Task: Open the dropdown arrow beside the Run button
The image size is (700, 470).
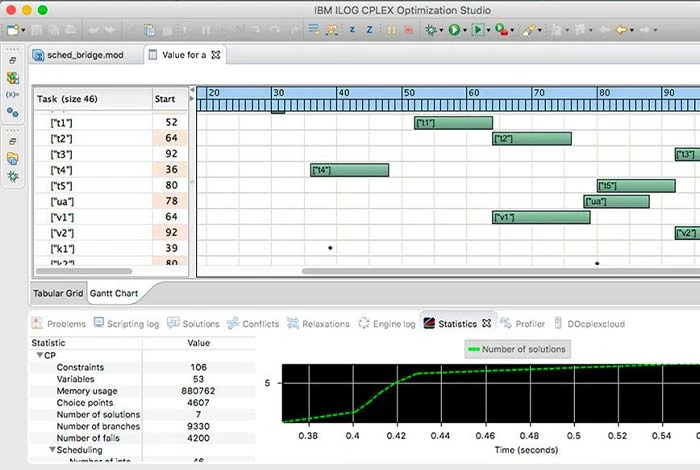Action: click(x=467, y=31)
